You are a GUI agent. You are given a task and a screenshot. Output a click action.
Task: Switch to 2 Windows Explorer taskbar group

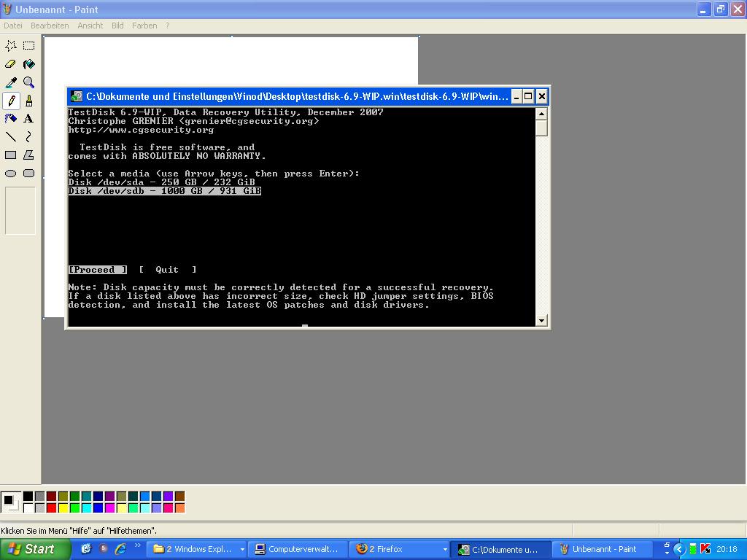point(197,550)
